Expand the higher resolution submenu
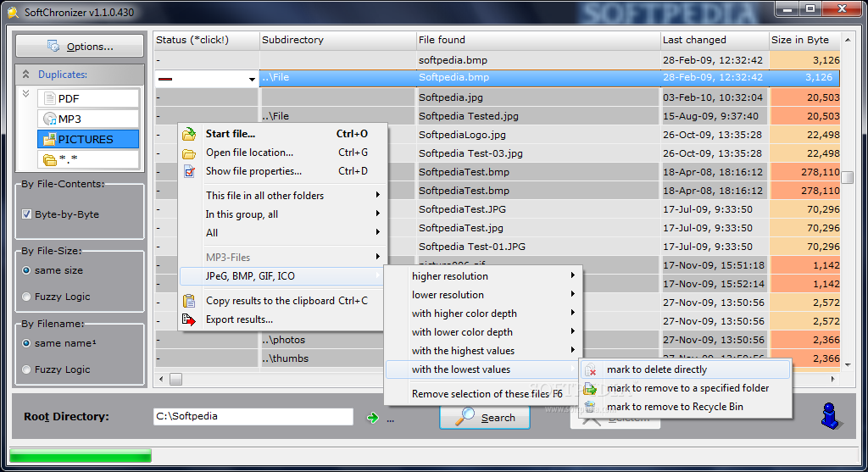 tap(573, 275)
